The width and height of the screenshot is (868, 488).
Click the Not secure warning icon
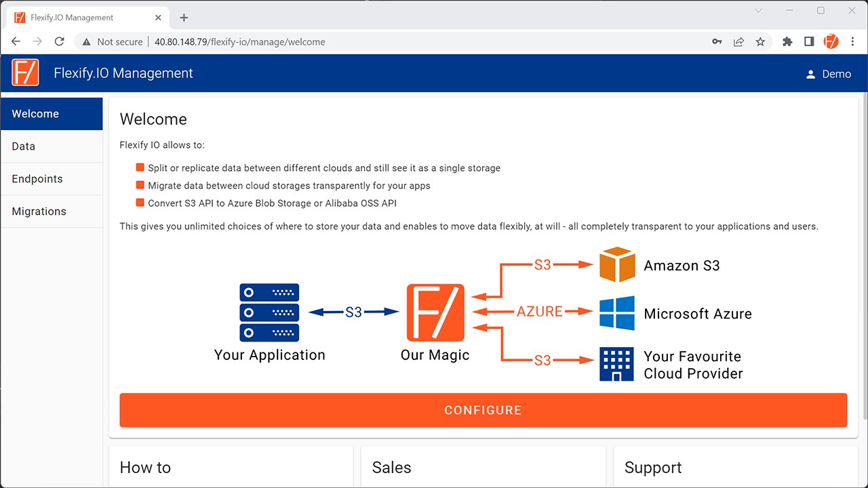click(86, 42)
